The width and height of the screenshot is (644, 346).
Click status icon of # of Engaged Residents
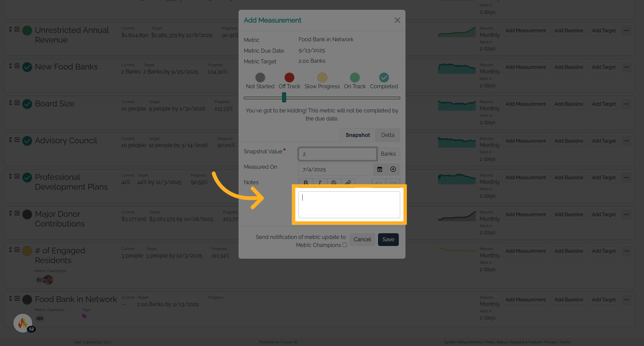pos(27,251)
